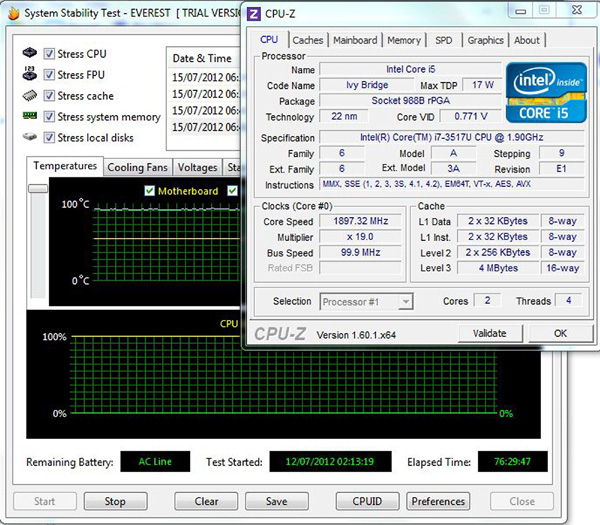Click the Cores count value 2

click(488, 300)
